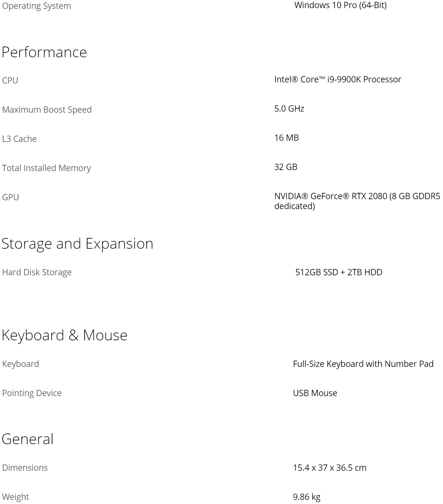Click the 32 GB memory value
The image size is (443, 504).
click(286, 167)
